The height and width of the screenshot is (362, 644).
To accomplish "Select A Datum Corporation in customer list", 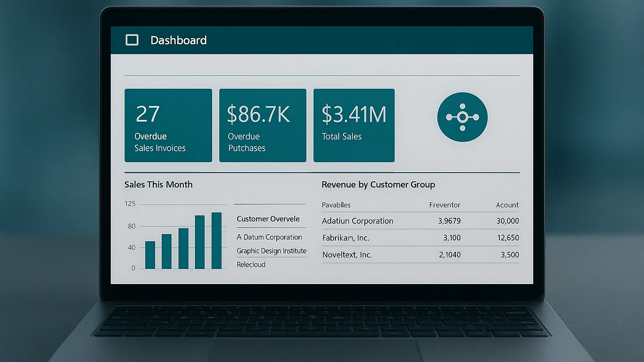I will [x=269, y=237].
